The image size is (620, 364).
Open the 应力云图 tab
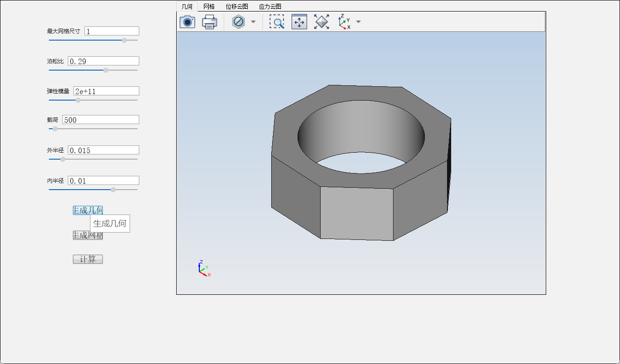270,6
